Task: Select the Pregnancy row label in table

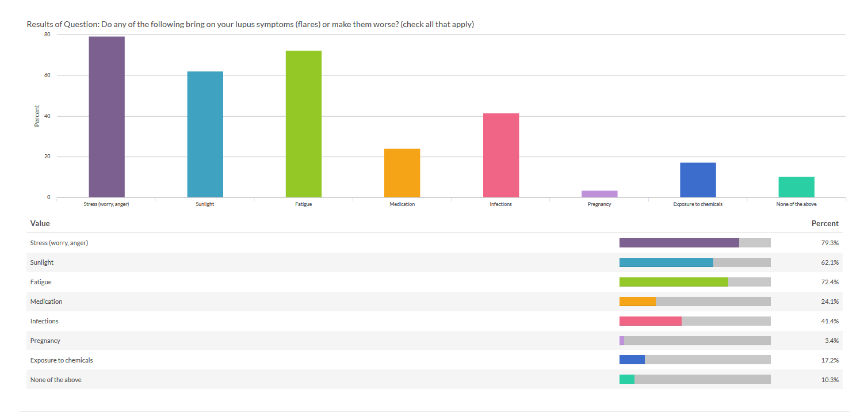Action: point(45,341)
